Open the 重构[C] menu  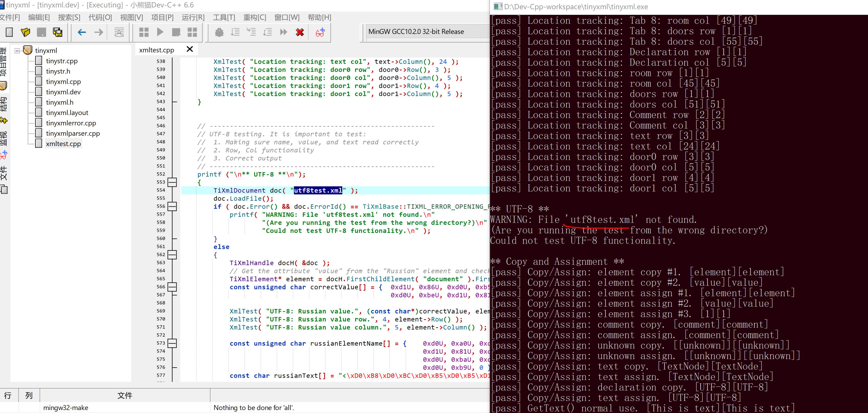(x=254, y=17)
